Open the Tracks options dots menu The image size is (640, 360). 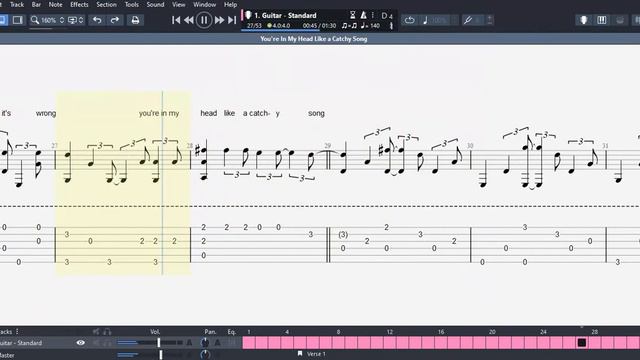(x=17, y=331)
